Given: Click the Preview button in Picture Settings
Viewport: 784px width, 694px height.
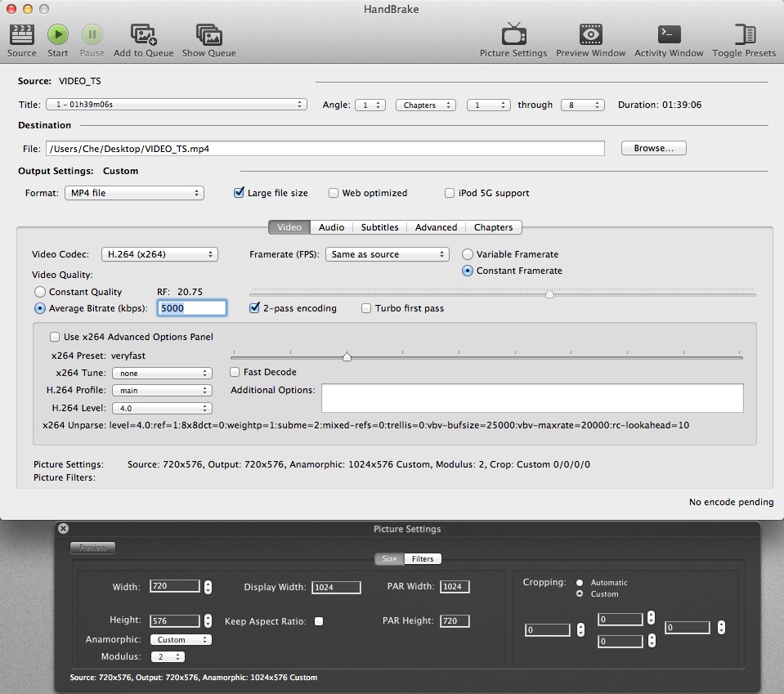Looking at the screenshot, I should click(92, 548).
